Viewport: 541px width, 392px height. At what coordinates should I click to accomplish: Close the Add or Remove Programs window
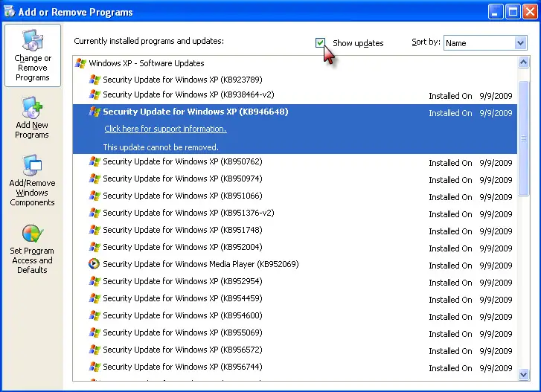point(530,12)
